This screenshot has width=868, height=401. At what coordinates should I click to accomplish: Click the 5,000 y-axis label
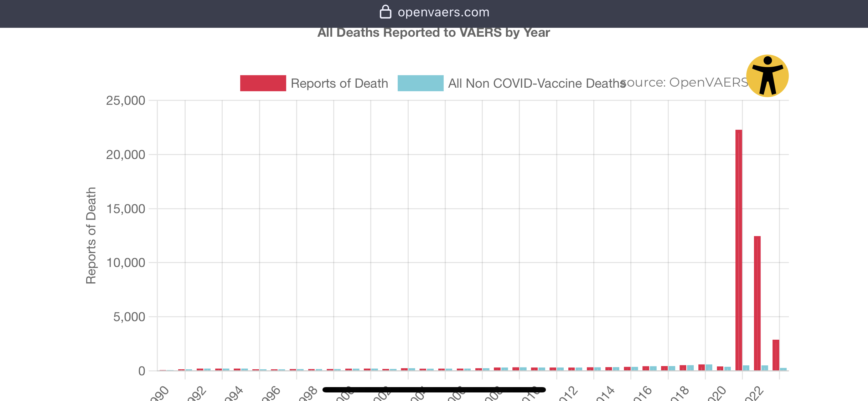point(129,317)
